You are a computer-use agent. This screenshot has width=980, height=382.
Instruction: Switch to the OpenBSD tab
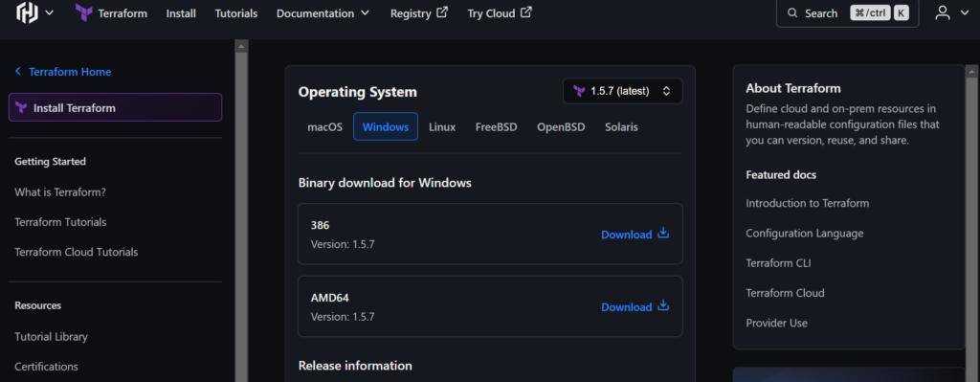coord(561,127)
